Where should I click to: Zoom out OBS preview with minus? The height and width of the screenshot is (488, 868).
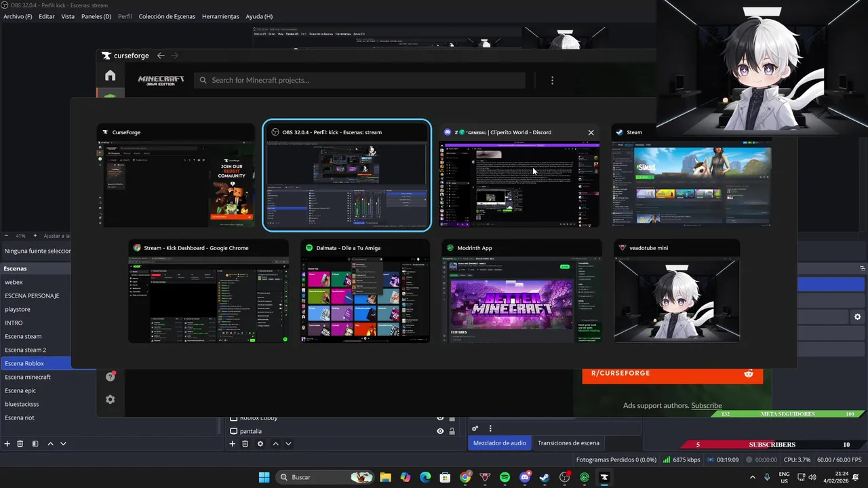(x=6, y=236)
